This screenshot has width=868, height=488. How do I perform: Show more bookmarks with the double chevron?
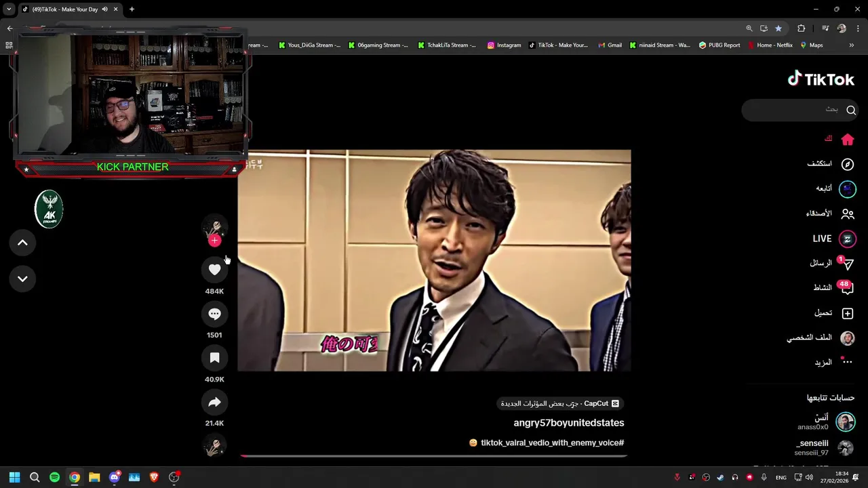(x=852, y=45)
